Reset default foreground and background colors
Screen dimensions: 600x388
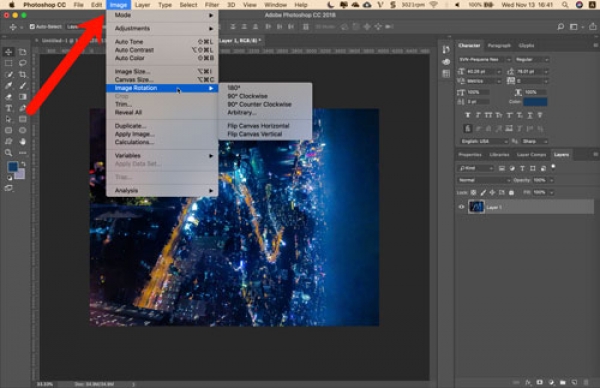[x=10, y=178]
